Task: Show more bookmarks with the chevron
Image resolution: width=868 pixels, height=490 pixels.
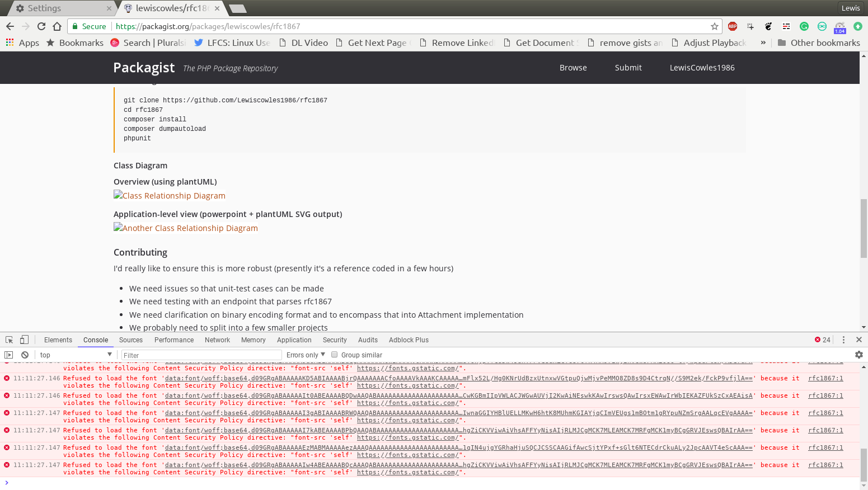Action: [763, 43]
